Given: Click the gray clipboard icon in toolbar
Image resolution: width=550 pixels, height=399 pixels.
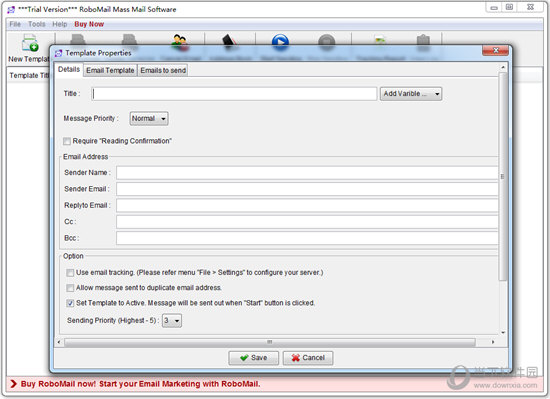Looking at the screenshot, I should coord(423,41).
